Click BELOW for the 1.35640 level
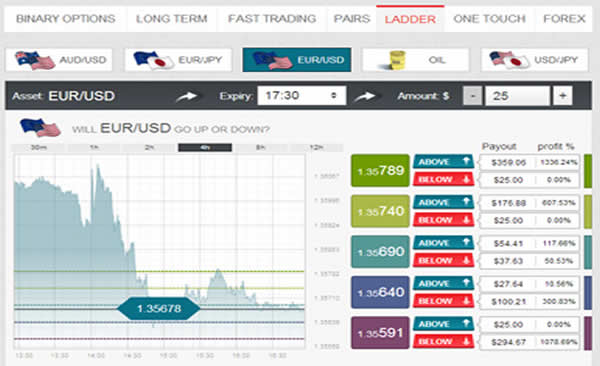This screenshot has width=600, height=366. tap(443, 301)
